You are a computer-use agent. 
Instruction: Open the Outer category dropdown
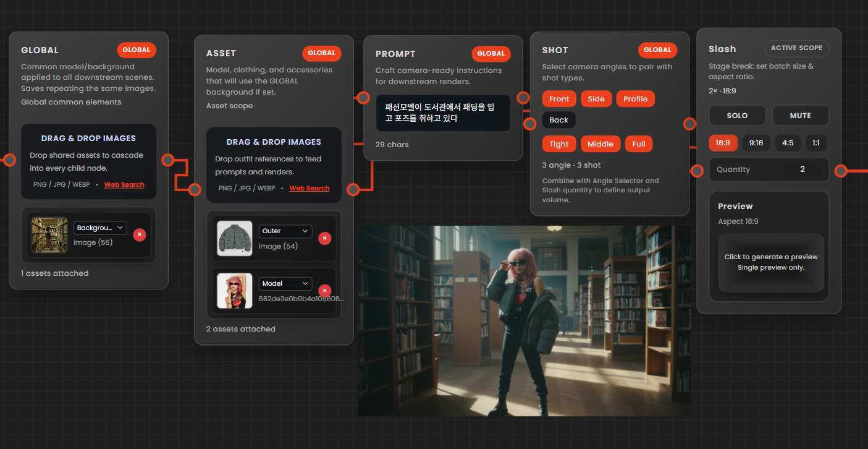click(285, 231)
